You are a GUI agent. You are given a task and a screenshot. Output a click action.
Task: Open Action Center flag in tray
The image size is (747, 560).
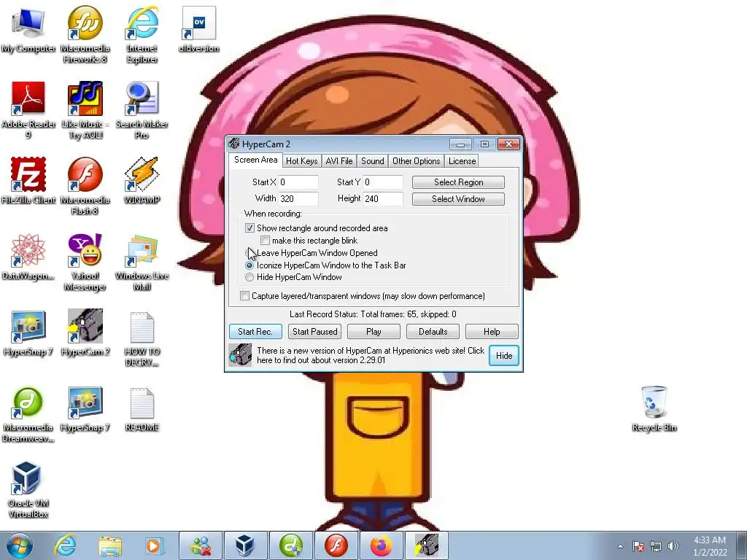[638, 546]
